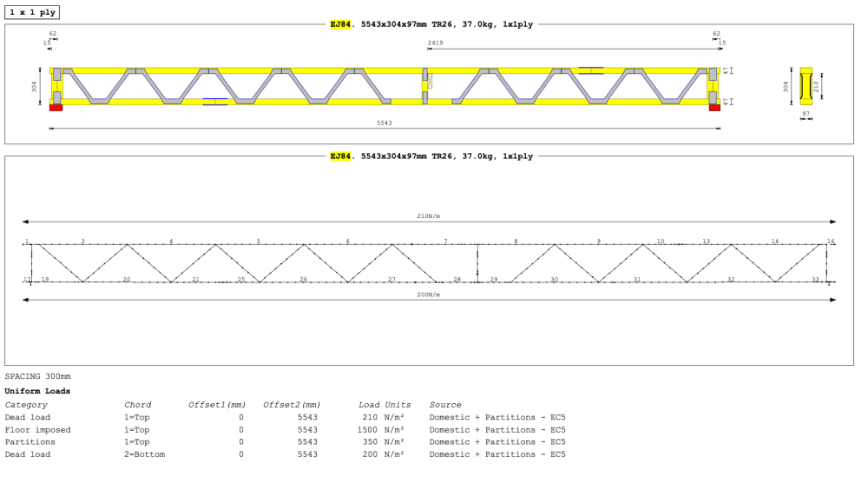Click node 28 on the bottom chord diagram
Image resolution: width=868 pixels, height=477 pixels.
(x=457, y=279)
